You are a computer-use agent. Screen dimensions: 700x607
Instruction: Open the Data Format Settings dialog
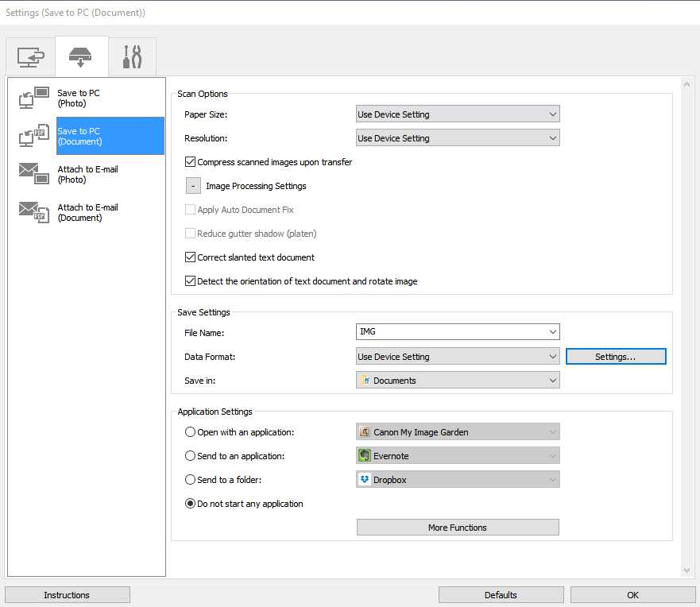[616, 356]
